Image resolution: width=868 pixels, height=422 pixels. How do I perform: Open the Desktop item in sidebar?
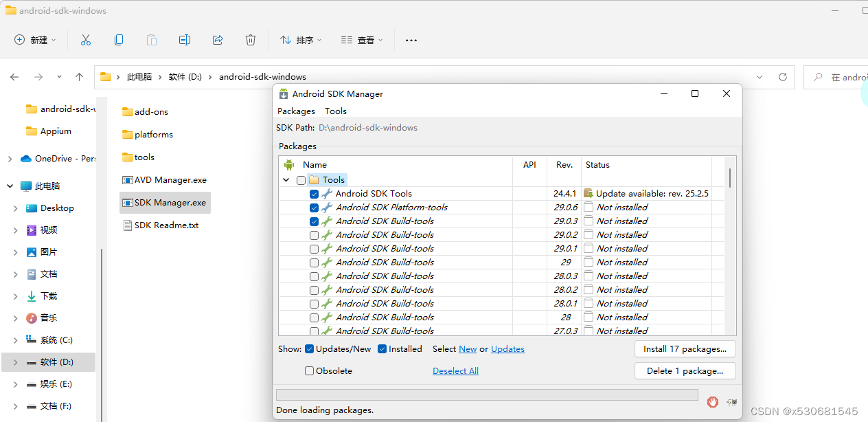(x=49, y=208)
